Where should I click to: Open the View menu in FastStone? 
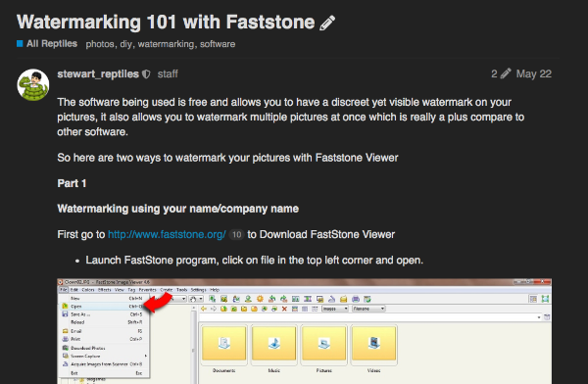point(120,290)
